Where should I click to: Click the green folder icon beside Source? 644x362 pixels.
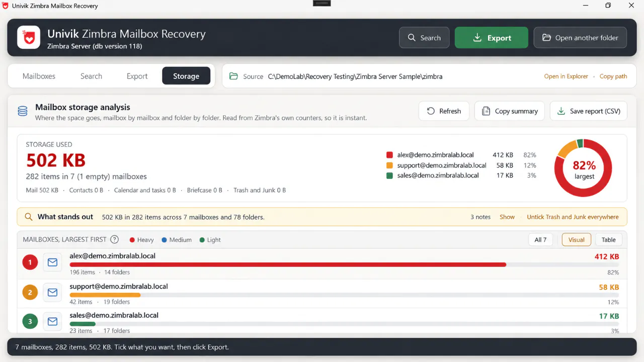[x=233, y=76]
